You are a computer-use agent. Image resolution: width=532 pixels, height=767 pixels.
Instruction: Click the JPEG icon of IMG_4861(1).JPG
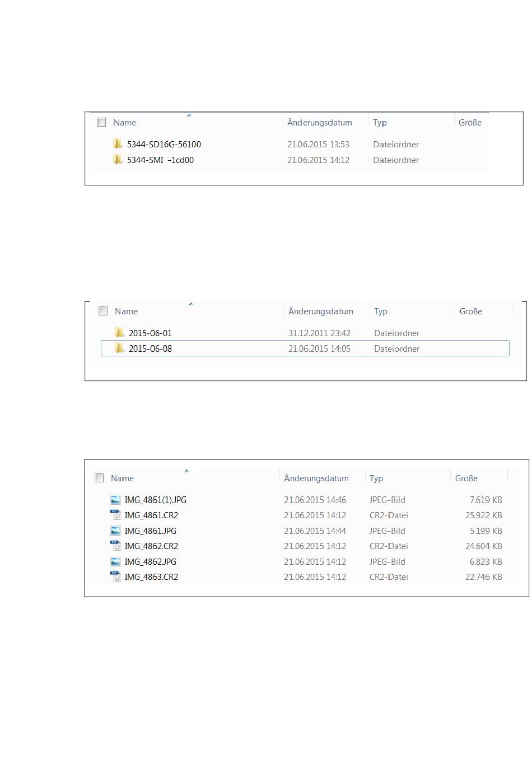(115, 500)
